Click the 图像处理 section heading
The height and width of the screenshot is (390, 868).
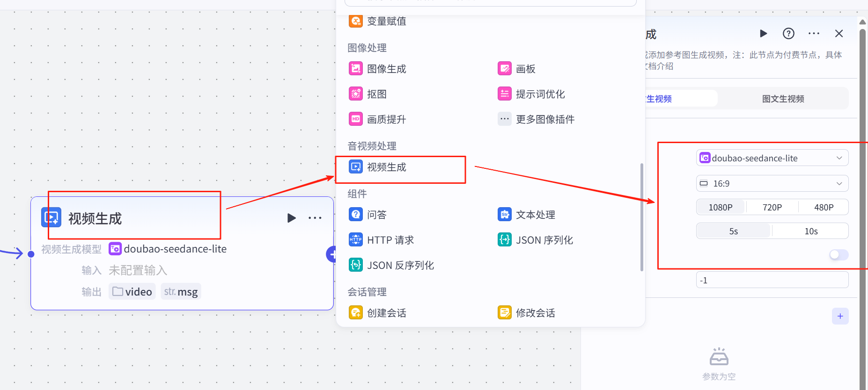tap(367, 48)
